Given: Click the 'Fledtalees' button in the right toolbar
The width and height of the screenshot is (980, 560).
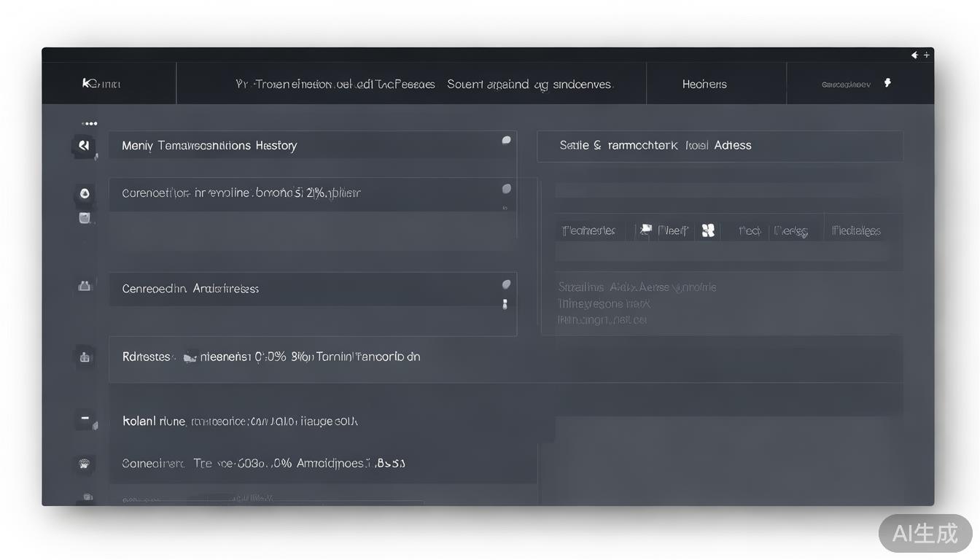Looking at the screenshot, I should [856, 231].
